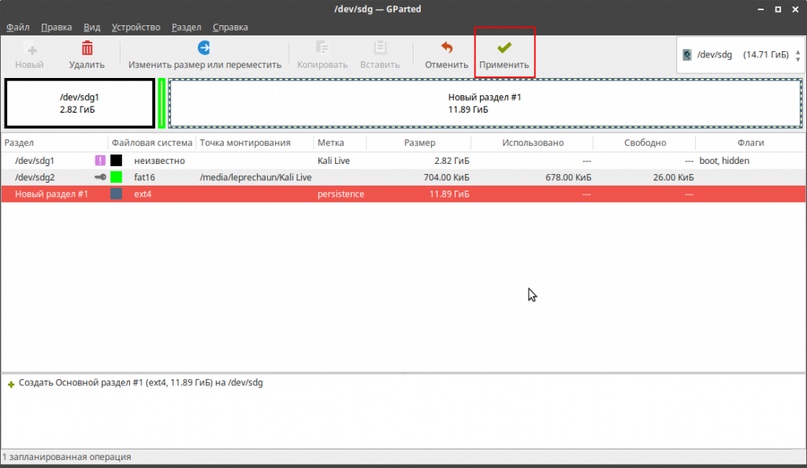Click the key lock icon on /dev/sdg2
Image resolution: width=807 pixels, height=468 pixels.
coord(100,177)
